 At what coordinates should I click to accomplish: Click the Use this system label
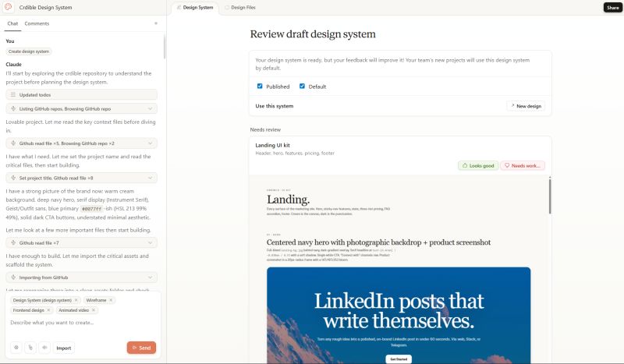275,106
